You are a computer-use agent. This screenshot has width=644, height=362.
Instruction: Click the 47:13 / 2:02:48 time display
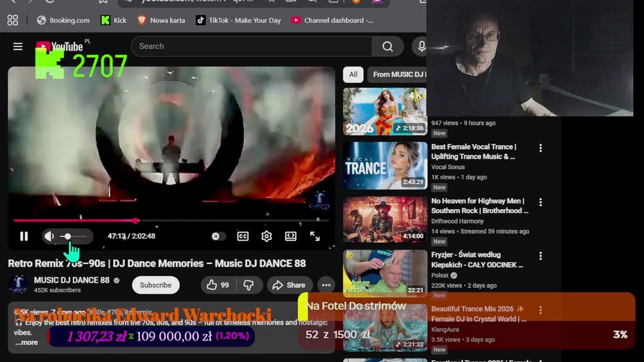tap(131, 236)
